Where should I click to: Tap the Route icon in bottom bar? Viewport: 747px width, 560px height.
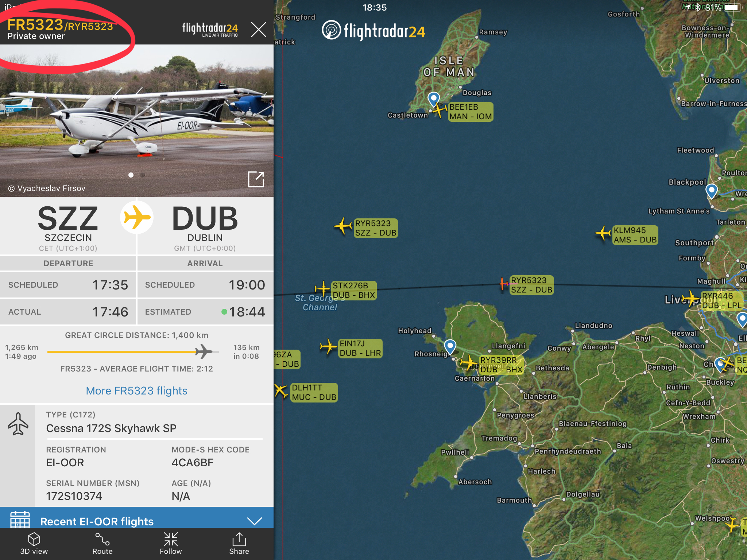coord(102,539)
